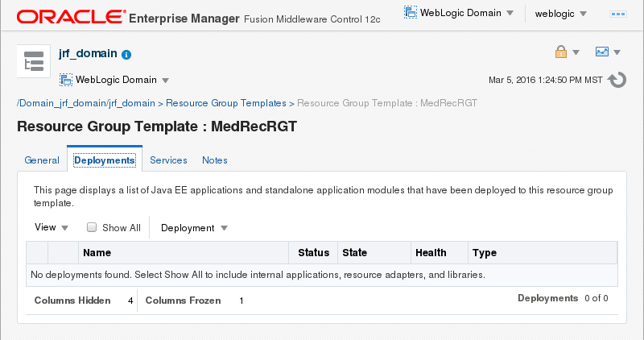644x340 pixels.
Task: Click the WebLogic Domain header icon
Action: pyautogui.click(x=411, y=14)
